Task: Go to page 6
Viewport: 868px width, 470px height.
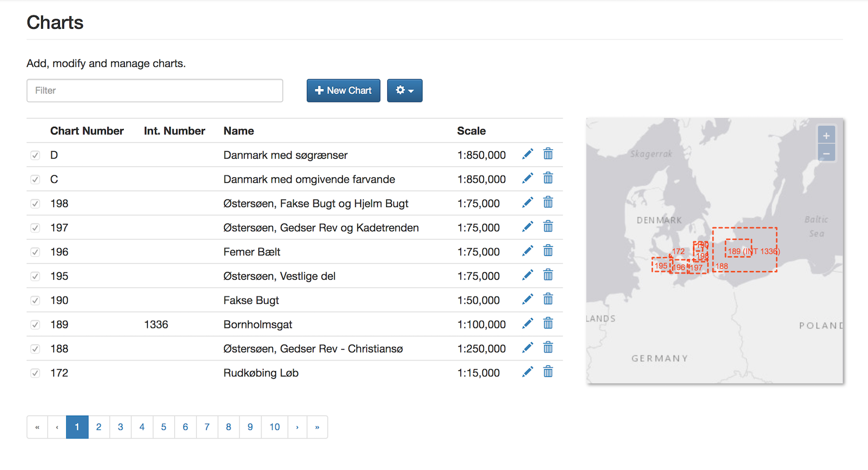Action: [x=186, y=427]
